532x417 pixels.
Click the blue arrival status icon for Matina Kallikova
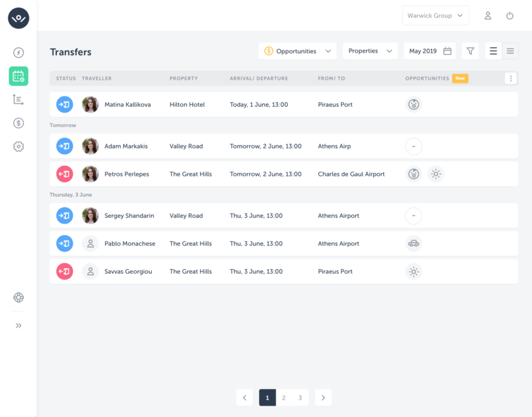click(64, 104)
